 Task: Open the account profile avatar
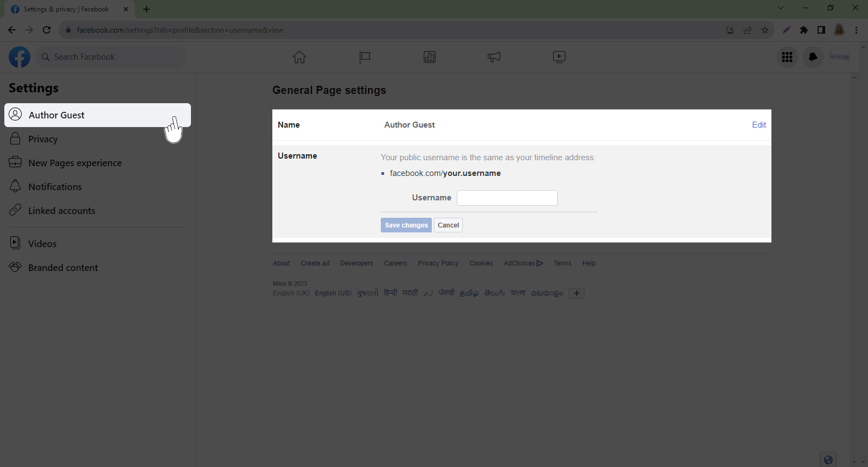[839, 57]
